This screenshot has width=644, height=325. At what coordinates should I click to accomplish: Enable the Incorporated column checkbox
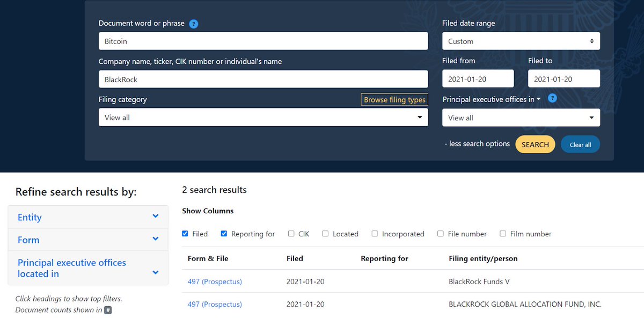point(375,234)
